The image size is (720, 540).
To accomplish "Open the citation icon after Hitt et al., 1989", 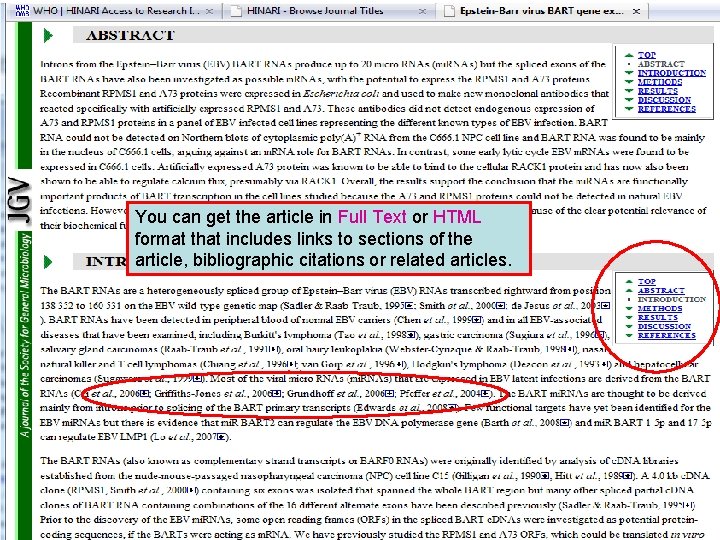I will 627,476.
